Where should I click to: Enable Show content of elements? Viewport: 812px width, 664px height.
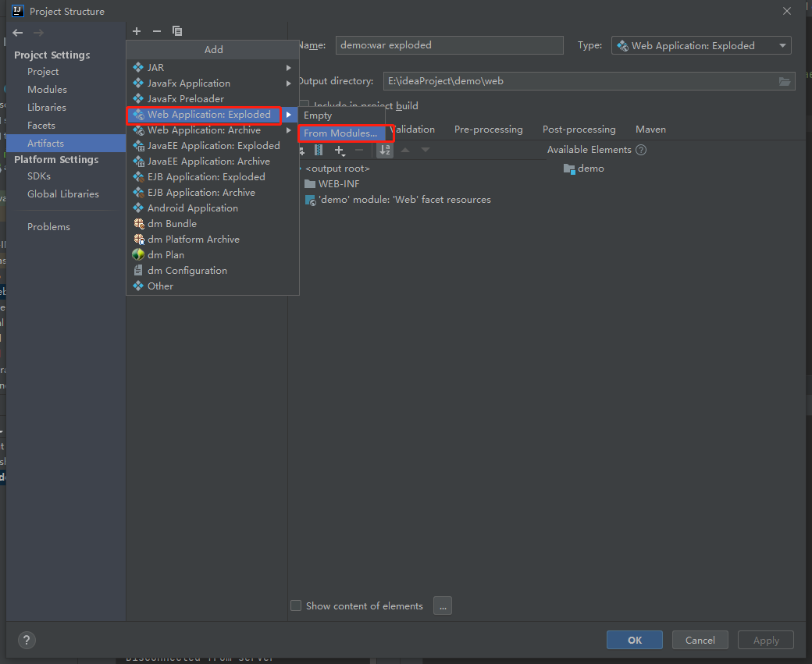tap(296, 605)
